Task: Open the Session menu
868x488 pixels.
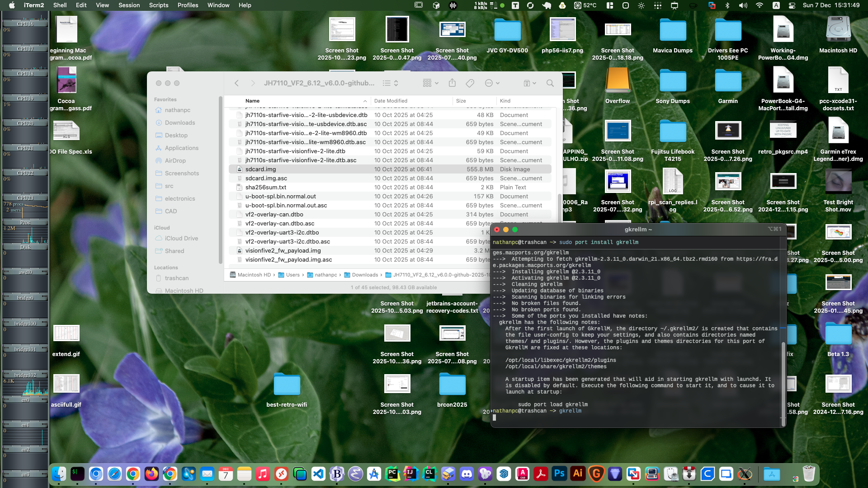Action: 129,5
